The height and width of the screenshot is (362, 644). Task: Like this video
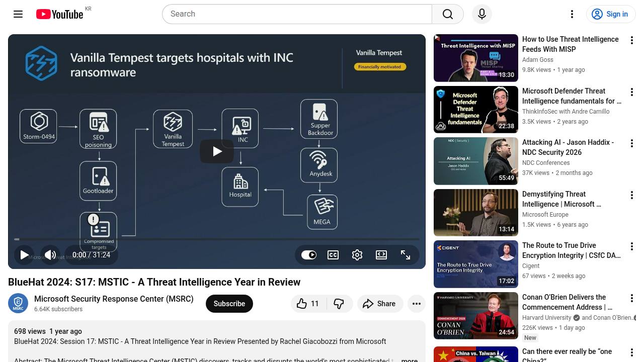click(x=308, y=304)
